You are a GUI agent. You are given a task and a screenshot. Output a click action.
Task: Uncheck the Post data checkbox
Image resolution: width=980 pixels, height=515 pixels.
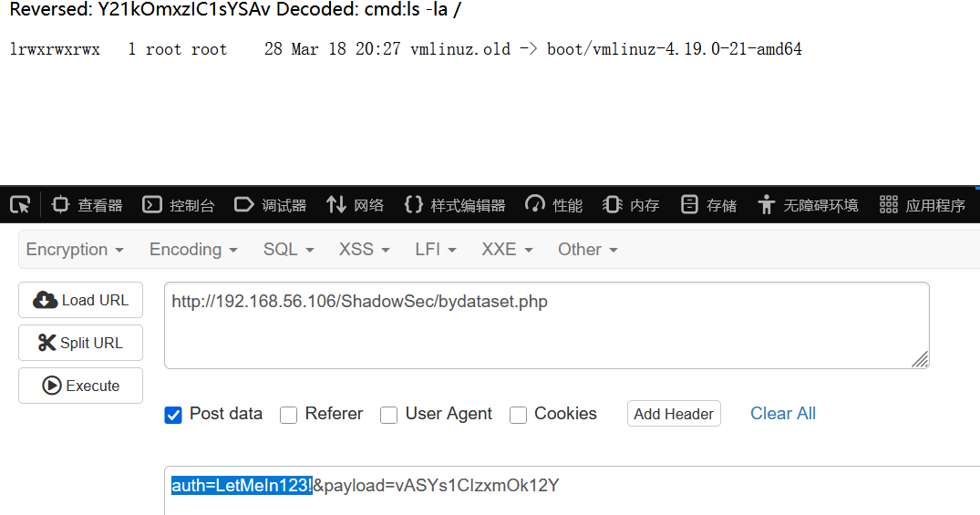tap(173, 415)
